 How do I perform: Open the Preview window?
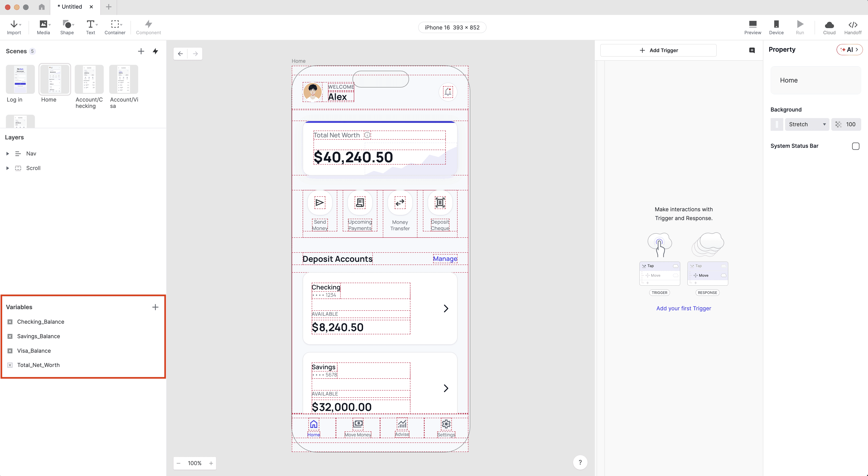(x=752, y=27)
